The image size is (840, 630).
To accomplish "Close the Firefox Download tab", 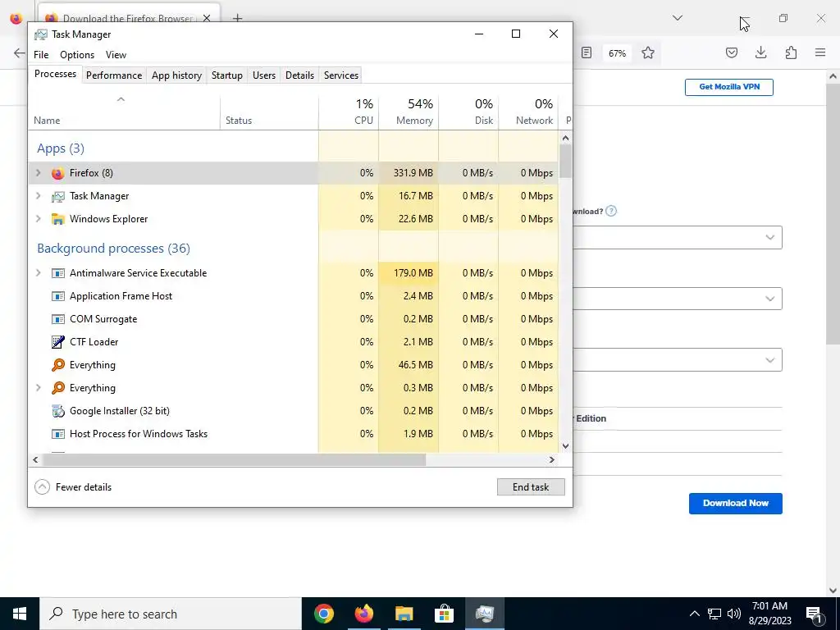I will point(207,18).
